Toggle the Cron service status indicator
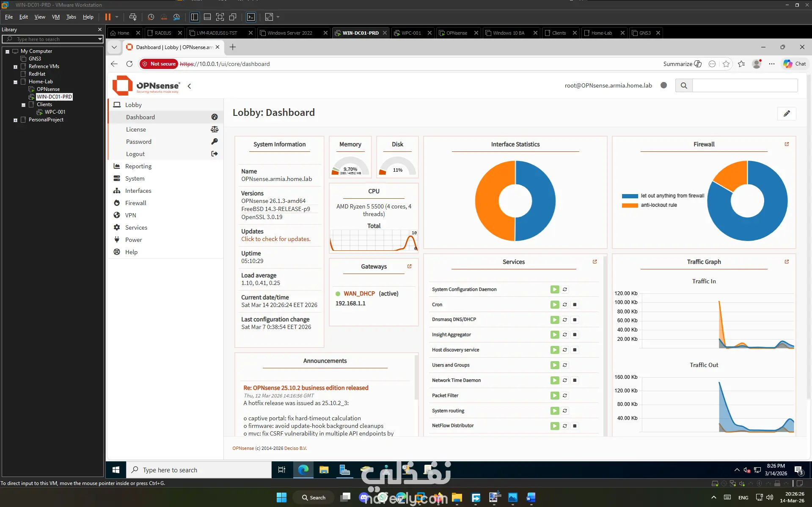812x507 pixels. [x=554, y=304]
